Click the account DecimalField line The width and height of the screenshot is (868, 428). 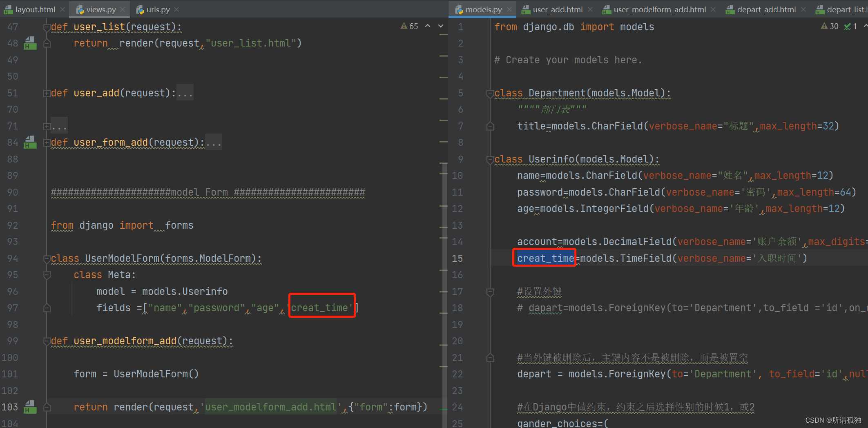[x=692, y=241]
